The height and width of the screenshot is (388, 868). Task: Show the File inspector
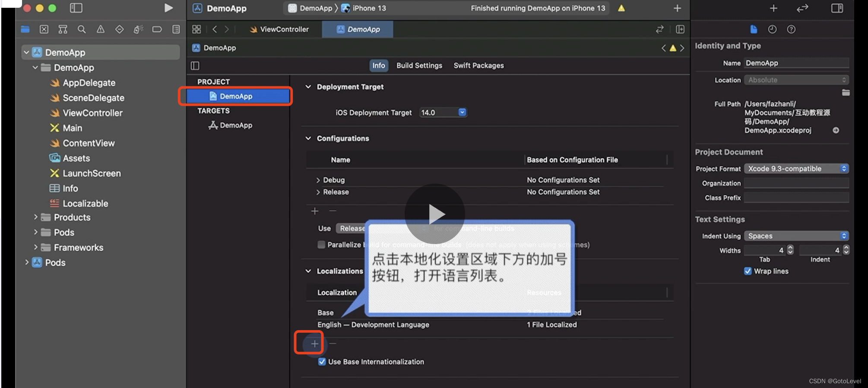point(754,29)
